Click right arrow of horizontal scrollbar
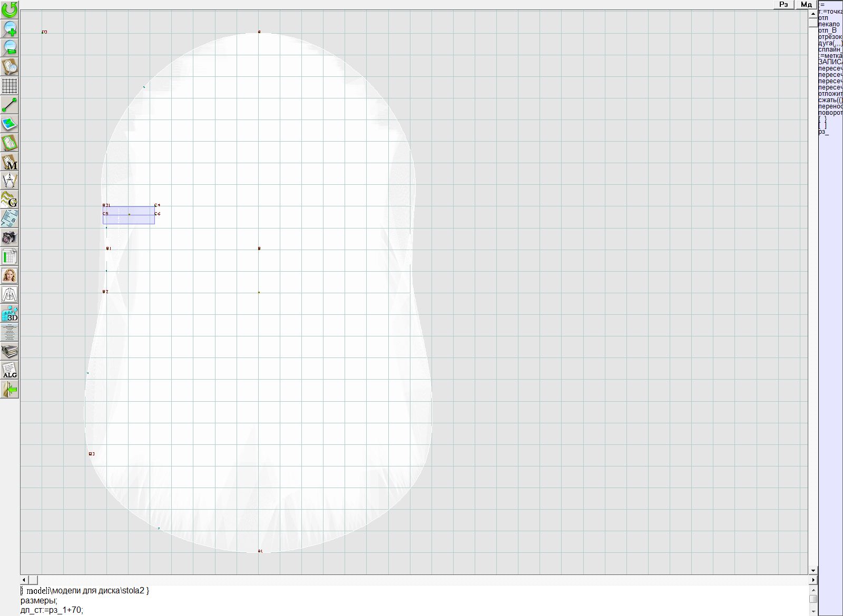 (x=813, y=580)
